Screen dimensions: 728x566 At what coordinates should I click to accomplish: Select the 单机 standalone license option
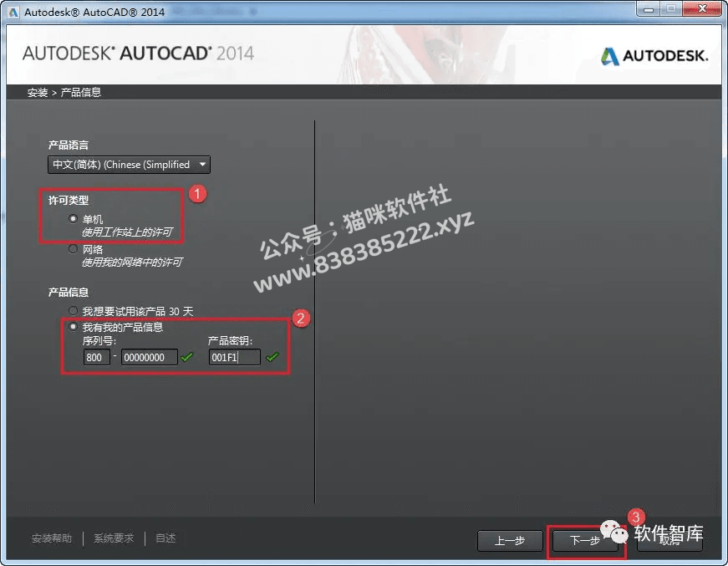(x=73, y=218)
